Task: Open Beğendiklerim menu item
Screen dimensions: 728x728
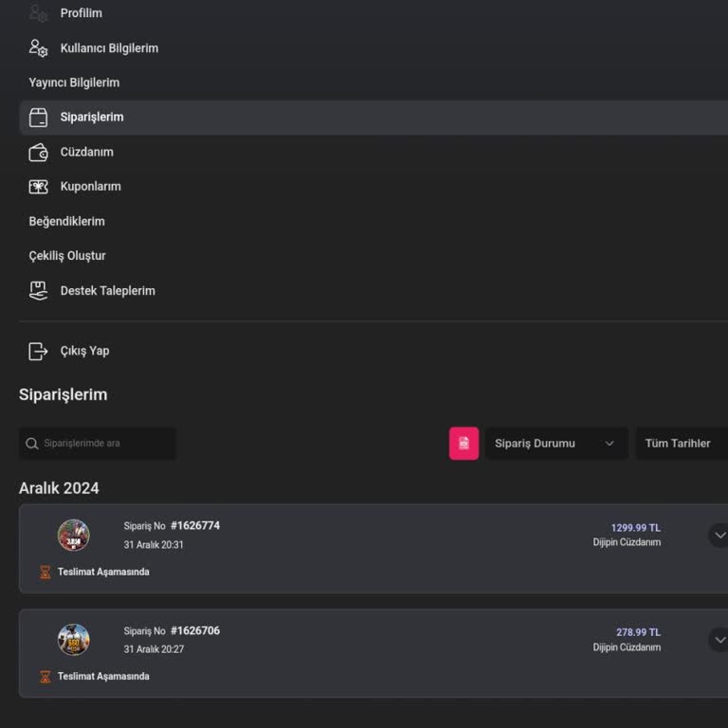Action: [66, 222]
